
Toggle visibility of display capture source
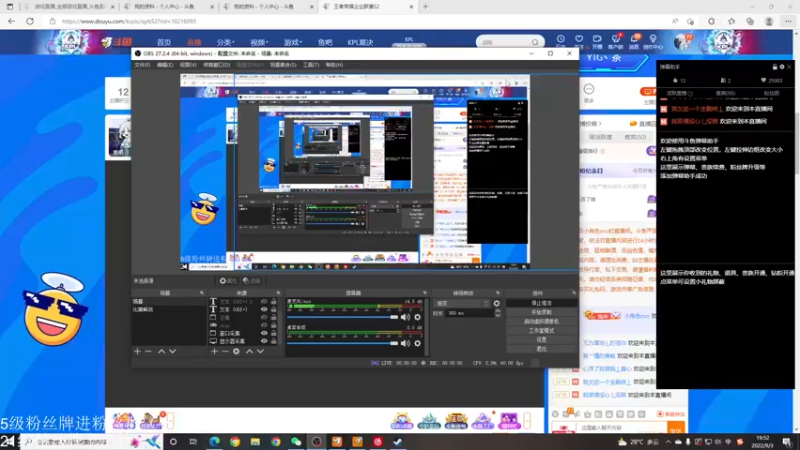tap(264, 341)
